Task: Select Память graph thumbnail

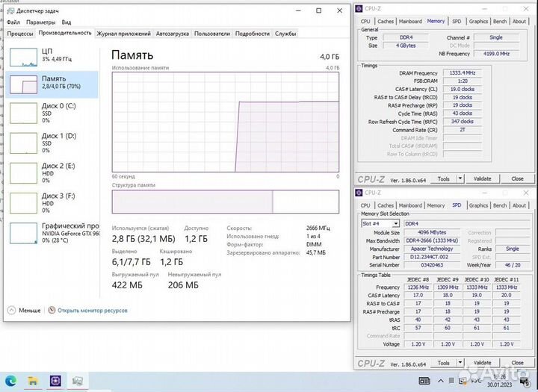Action: pos(23,84)
